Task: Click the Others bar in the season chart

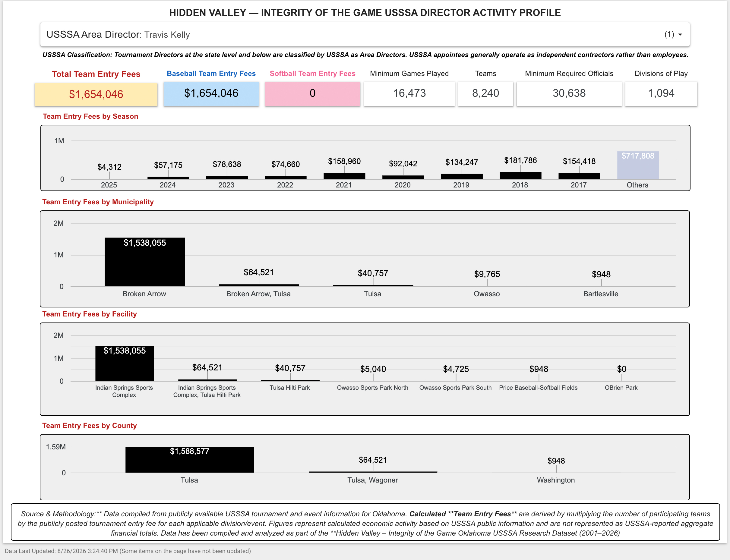Action: pyautogui.click(x=638, y=165)
